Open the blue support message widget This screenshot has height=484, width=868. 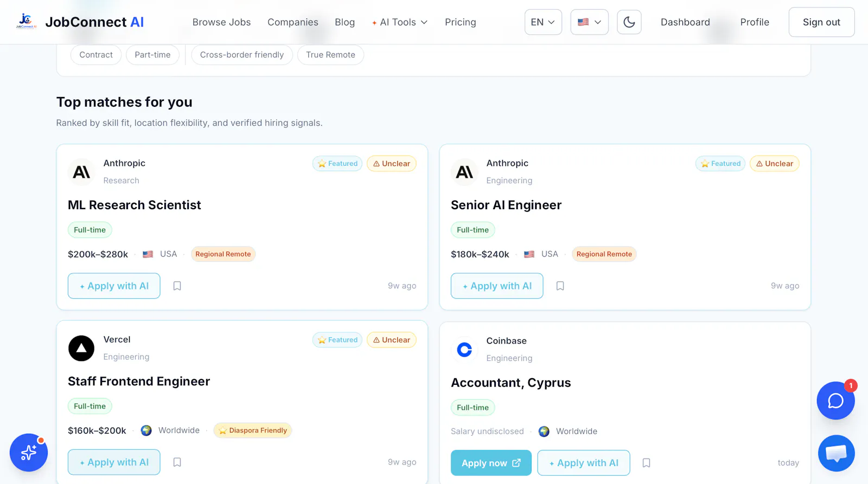point(836,453)
